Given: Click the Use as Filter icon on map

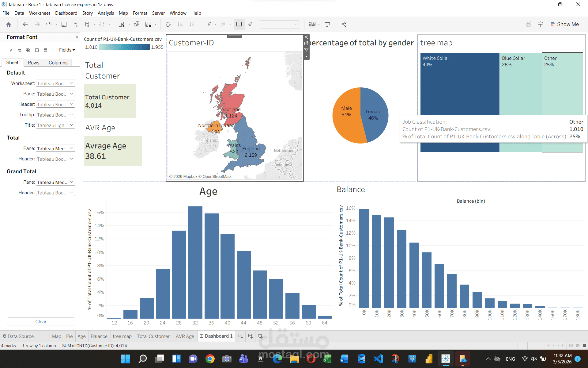Looking at the screenshot, I should (306, 50).
